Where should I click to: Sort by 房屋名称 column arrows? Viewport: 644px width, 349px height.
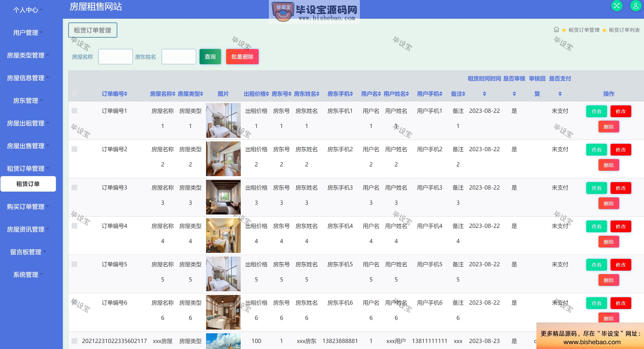point(174,94)
